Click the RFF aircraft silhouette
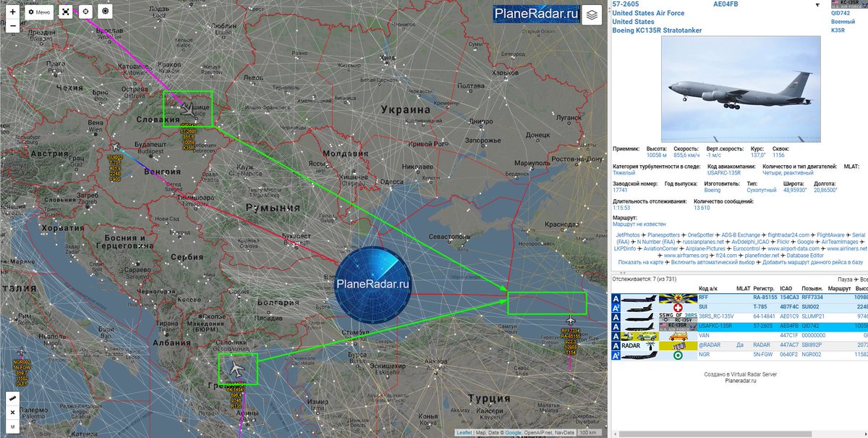This screenshot has height=438, width=868. [639, 298]
